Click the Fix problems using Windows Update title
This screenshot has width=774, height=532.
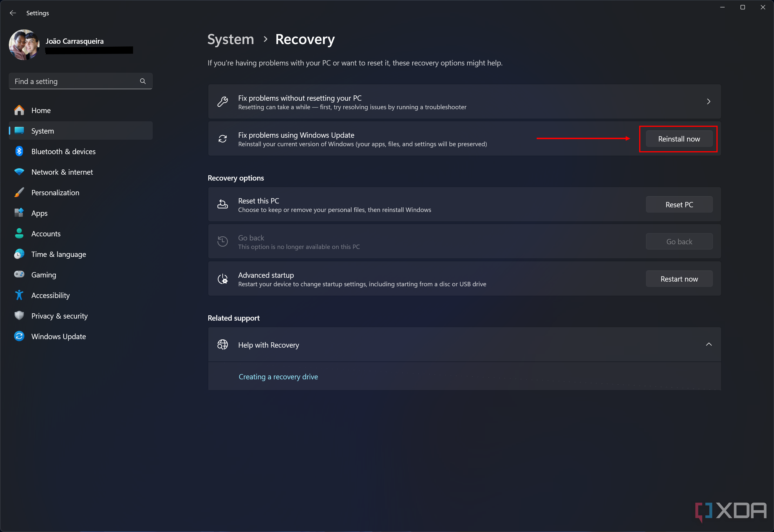[x=296, y=135]
